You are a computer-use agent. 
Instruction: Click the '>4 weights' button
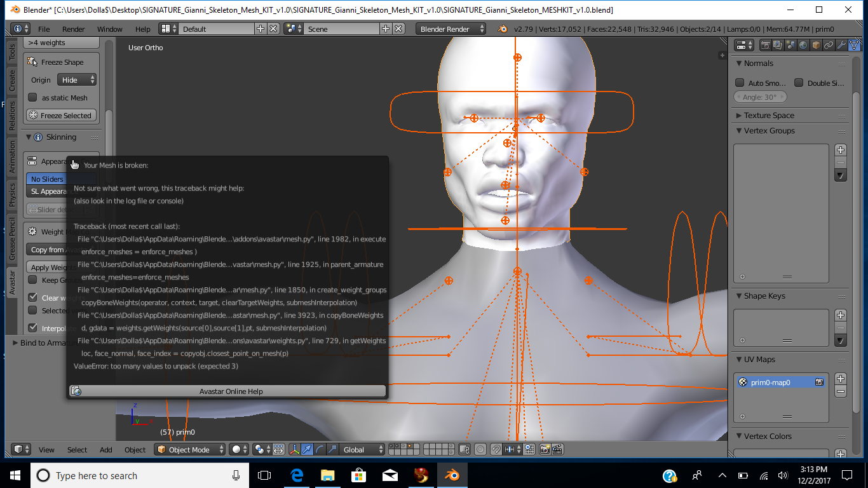pyautogui.click(x=62, y=43)
